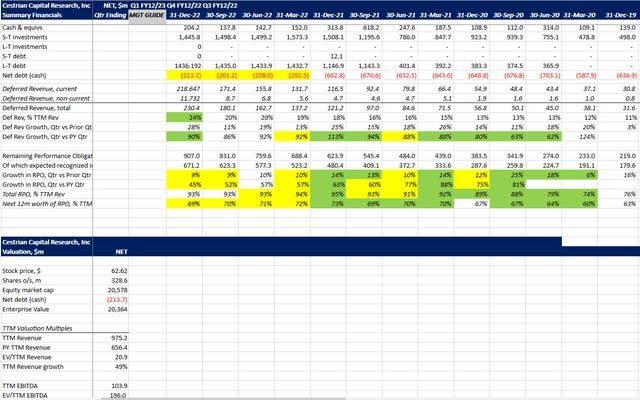Screen dimensions: 640x400
Task: Select the 30-Sep-22 column header
Action: point(220,15)
